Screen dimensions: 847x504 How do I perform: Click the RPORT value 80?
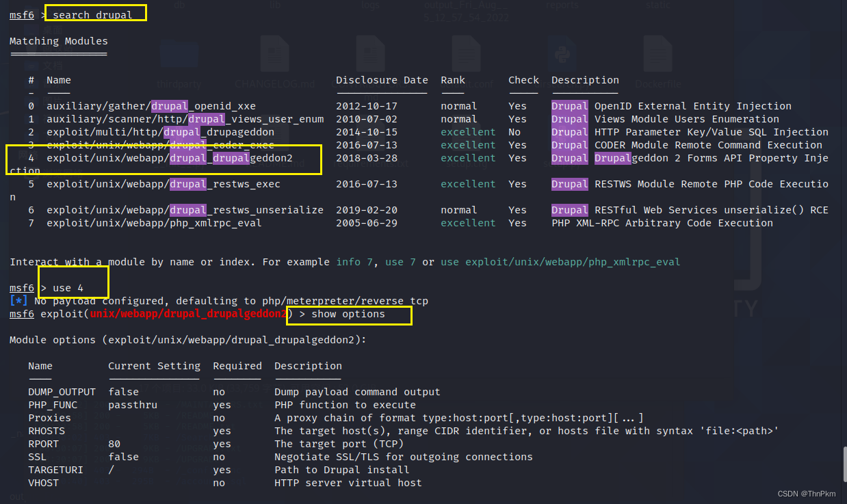point(114,444)
